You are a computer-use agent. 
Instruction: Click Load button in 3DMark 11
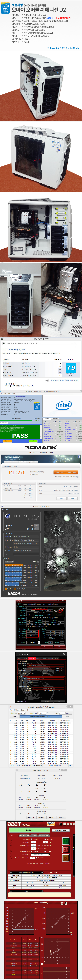coord(61,498)
